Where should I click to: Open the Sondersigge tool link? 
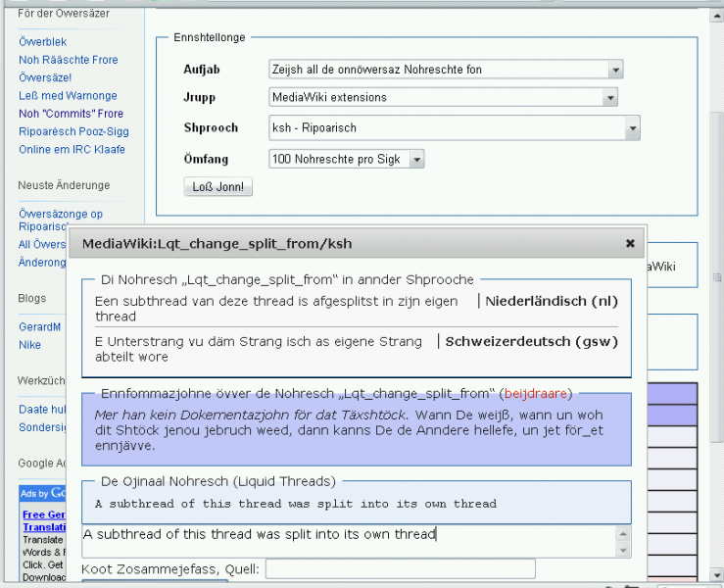pyautogui.click(x=42, y=427)
